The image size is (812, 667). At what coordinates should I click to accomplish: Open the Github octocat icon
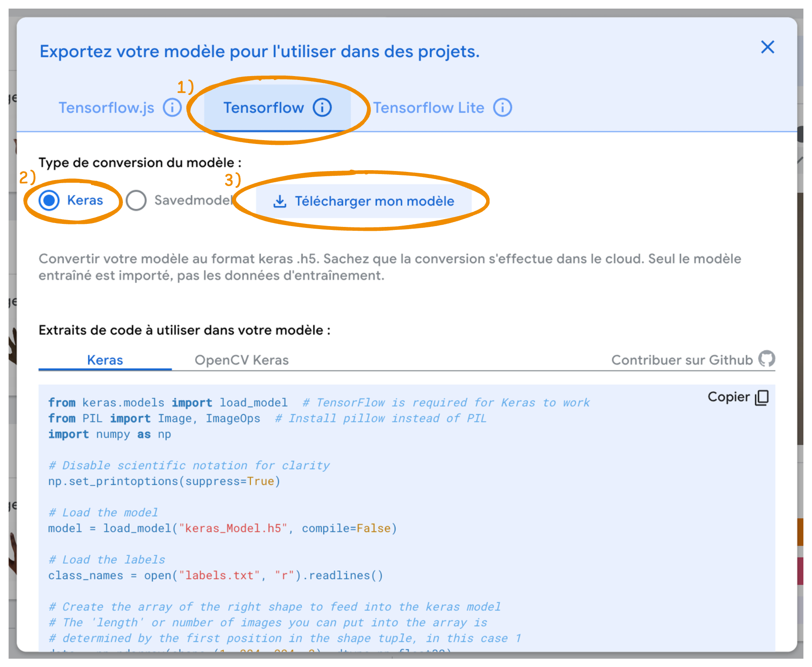click(766, 359)
